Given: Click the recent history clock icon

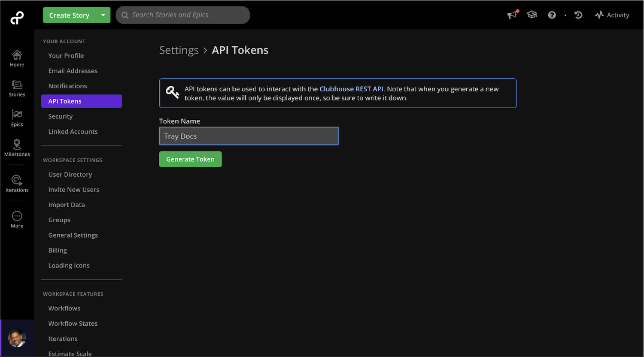Looking at the screenshot, I should coord(578,15).
